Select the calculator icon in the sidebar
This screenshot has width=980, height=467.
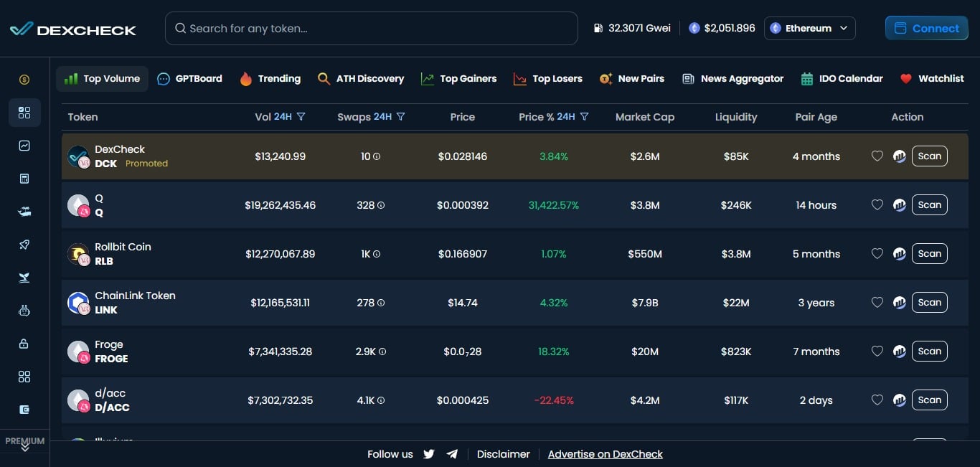24,179
